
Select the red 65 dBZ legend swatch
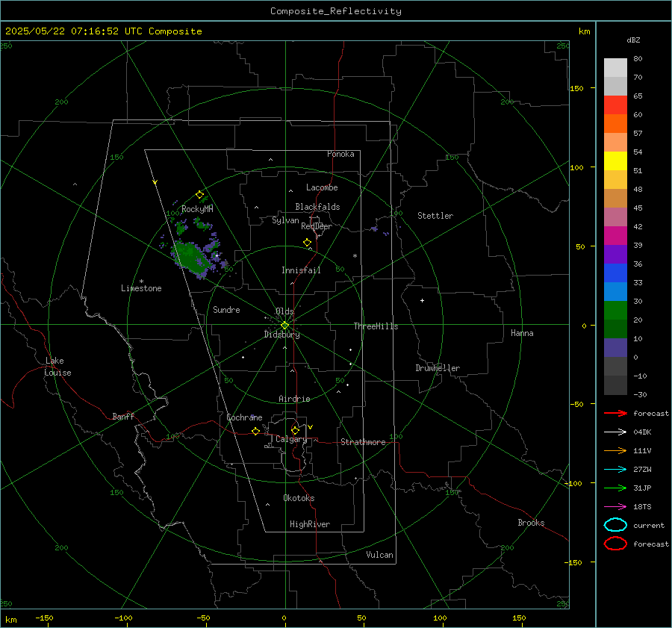pyautogui.click(x=615, y=105)
